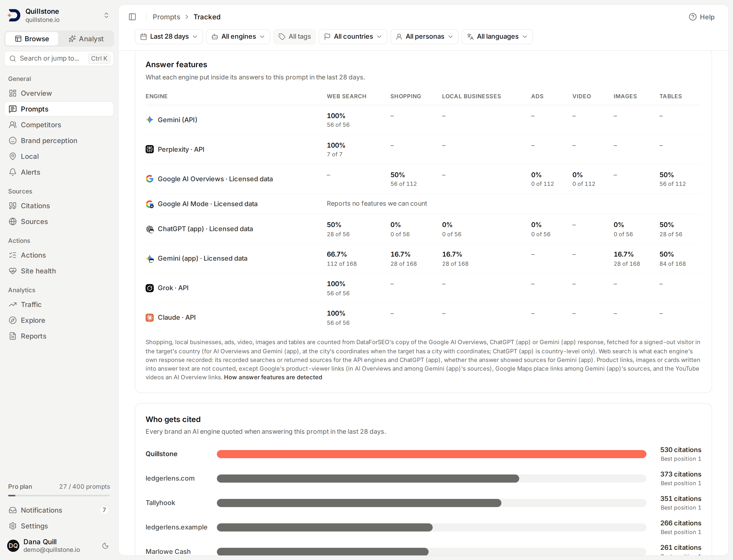
Task: Expand Quillstone workspace switcher
Action: (x=106, y=15)
